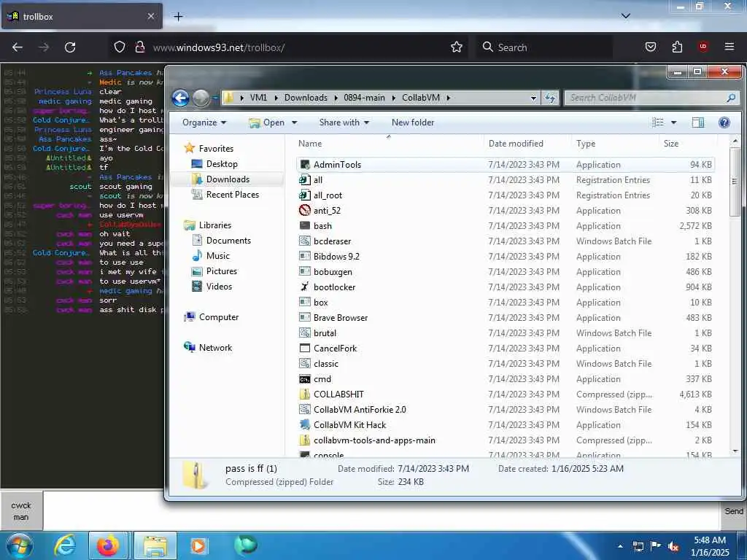Click Firefox icon in the taskbar
Screen dimensions: 747x560
(108, 545)
